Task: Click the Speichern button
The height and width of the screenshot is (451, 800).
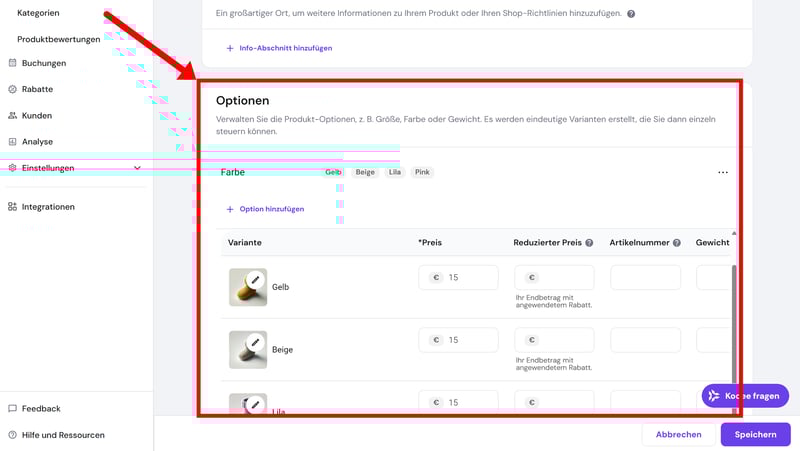Action: pyautogui.click(x=756, y=435)
